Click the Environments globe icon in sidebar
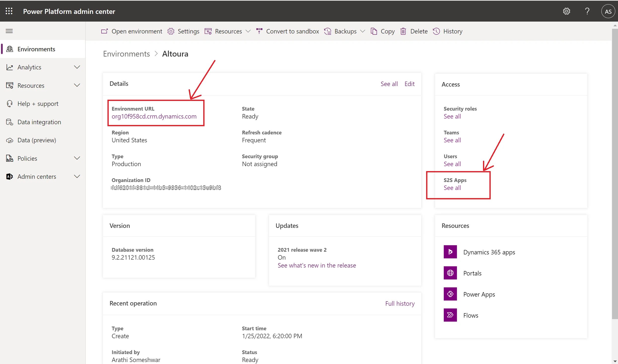Viewport: 618px width, 364px height. 9,49
